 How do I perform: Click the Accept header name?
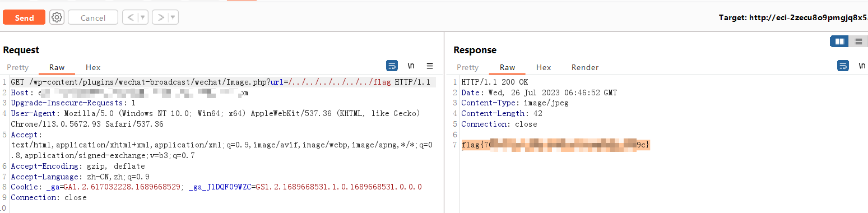point(26,135)
